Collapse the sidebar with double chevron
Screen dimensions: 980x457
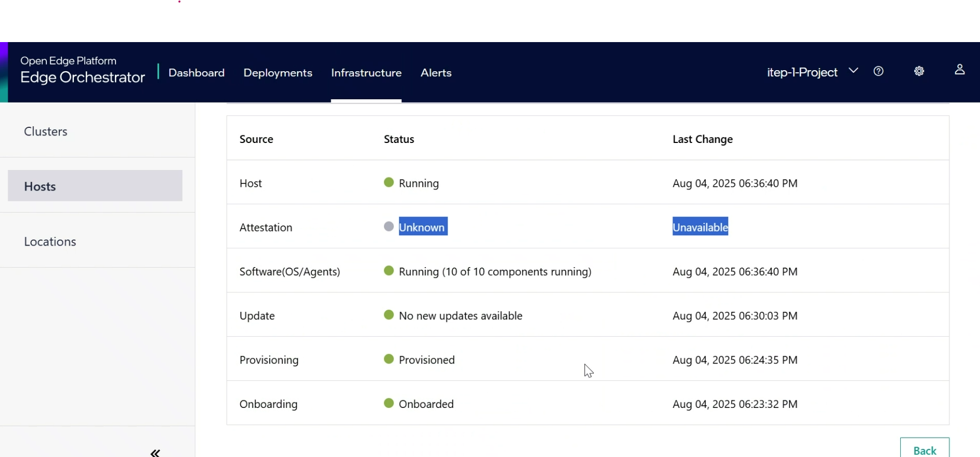coord(155,453)
